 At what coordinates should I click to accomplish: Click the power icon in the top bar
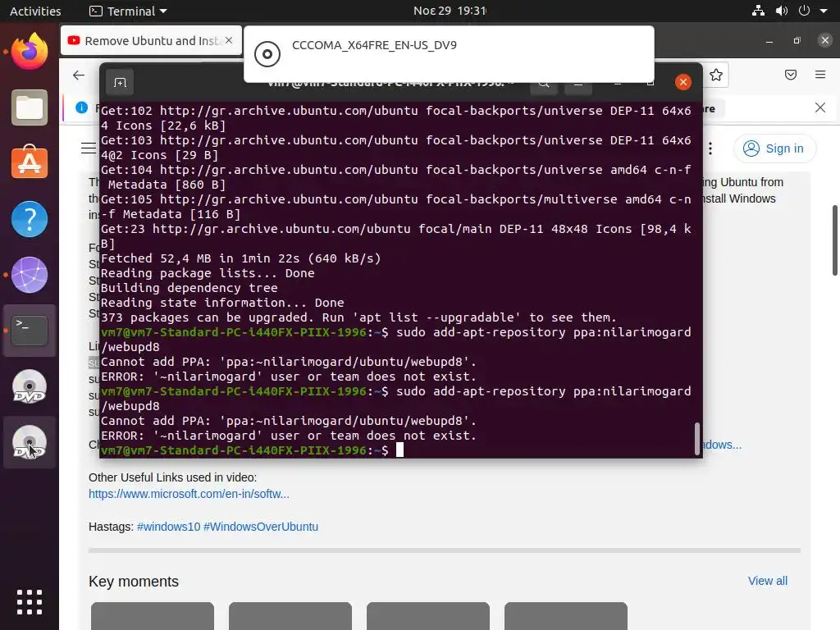click(x=804, y=11)
